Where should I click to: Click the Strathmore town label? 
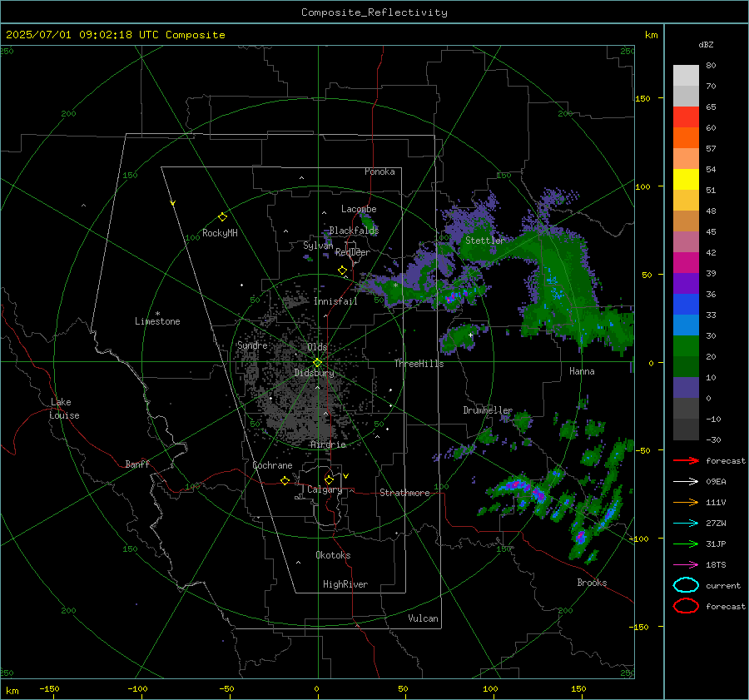click(x=404, y=493)
